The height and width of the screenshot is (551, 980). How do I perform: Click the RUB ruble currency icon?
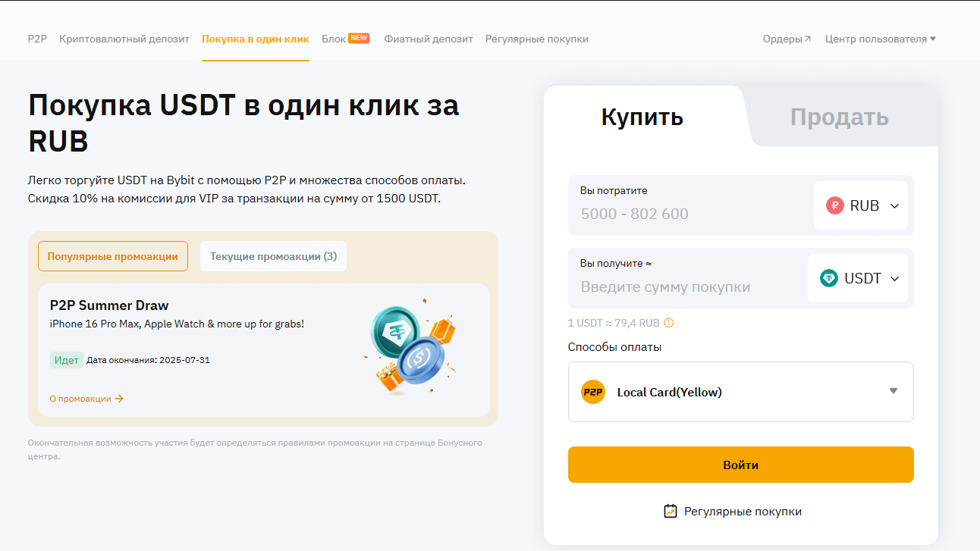click(835, 205)
